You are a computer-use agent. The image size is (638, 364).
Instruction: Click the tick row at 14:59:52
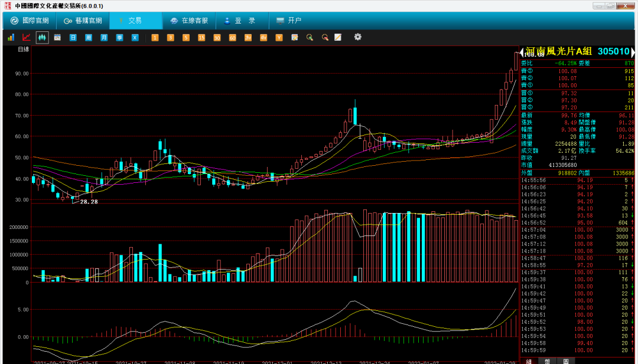pyautogui.click(x=577, y=322)
